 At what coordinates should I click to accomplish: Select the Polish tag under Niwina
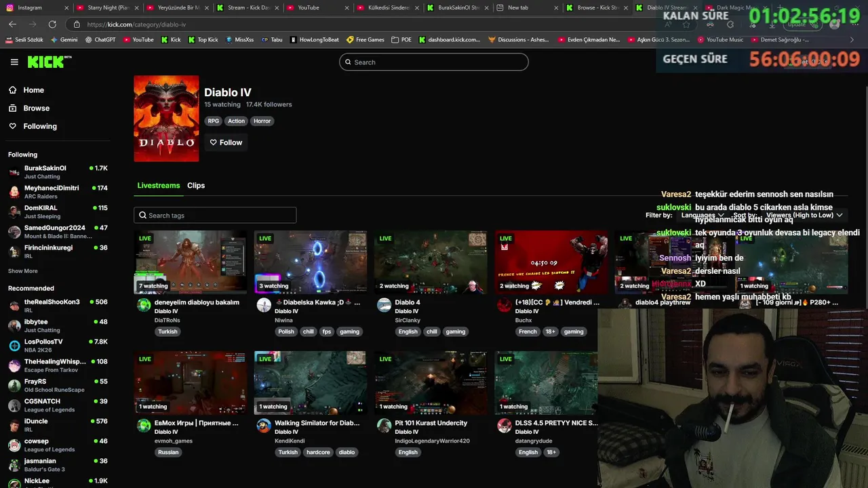286,332
